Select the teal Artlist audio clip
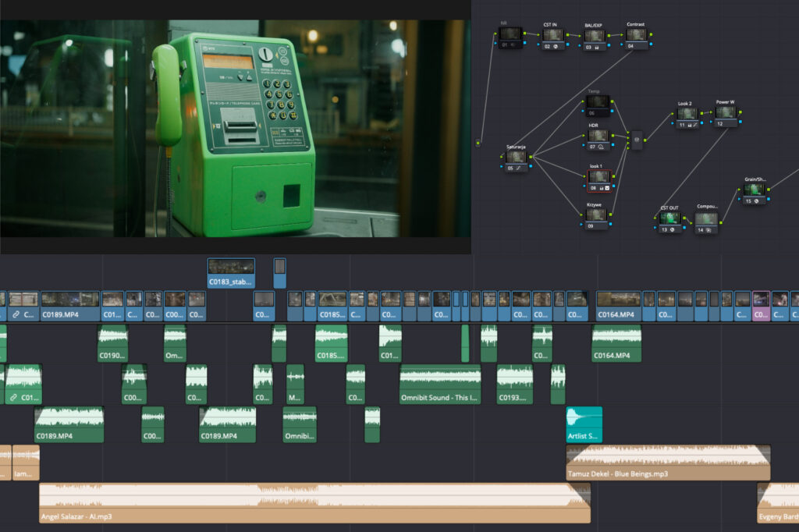Image resolution: width=799 pixels, height=532 pixels. coord(584,425)
